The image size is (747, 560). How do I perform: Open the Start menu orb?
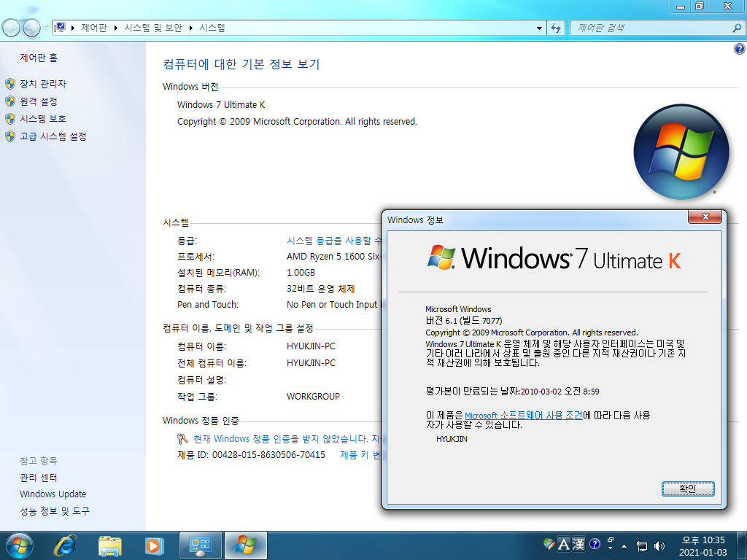20,545
